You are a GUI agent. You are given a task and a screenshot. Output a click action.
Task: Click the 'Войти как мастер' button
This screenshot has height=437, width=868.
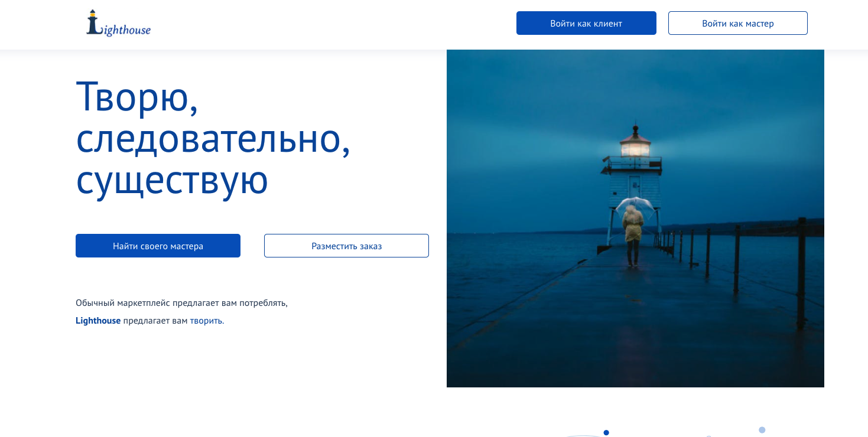pos(737,23)
